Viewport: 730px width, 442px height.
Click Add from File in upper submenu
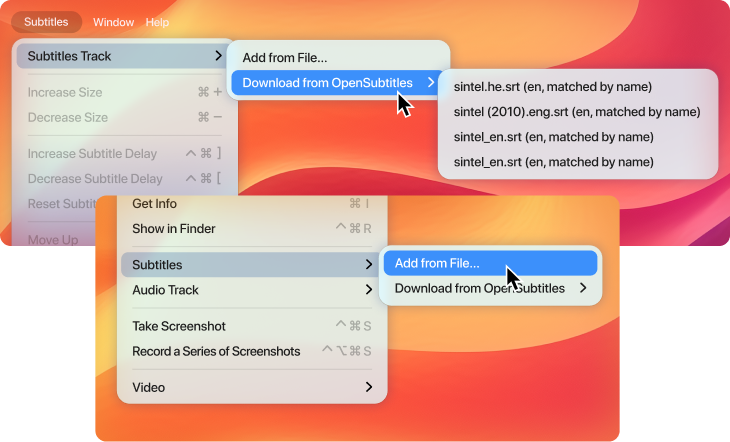338,58
